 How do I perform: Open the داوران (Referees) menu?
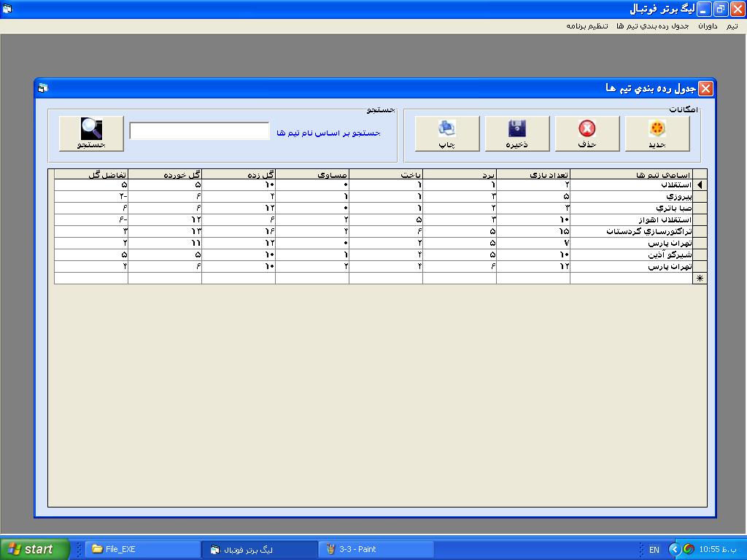point(708,26)
